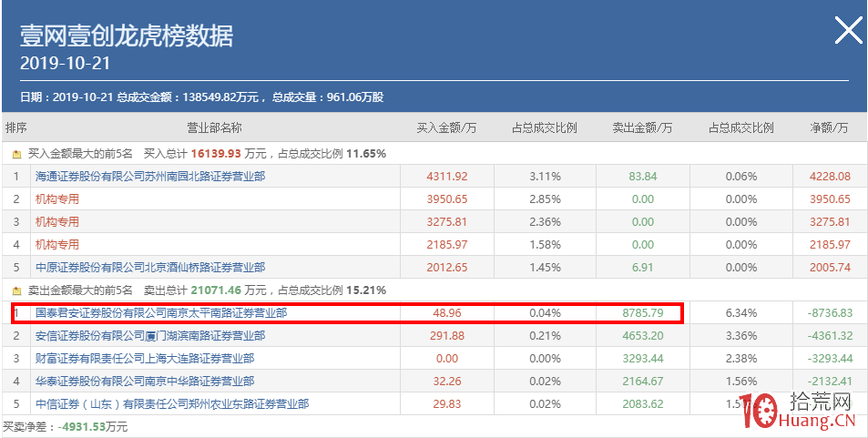Select the 2.38% ratio cell
Viewport: 868px width, 438px height.
(x=740, y=358)
